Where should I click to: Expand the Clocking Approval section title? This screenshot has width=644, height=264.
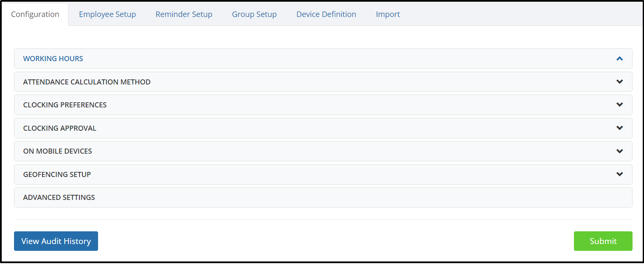pyautogui.click(x=59, y=128)
